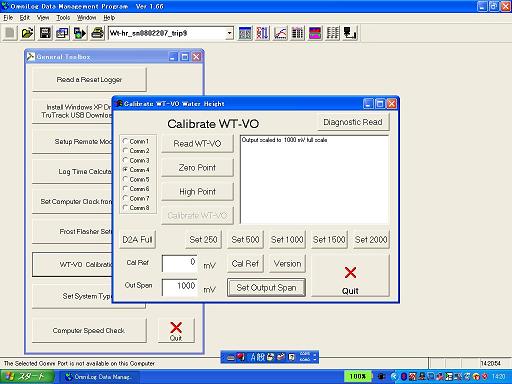Click the battery 100% tray indicator
This screenshot has height=384, width=512.
pyautogui.click(x=358, y=377)
